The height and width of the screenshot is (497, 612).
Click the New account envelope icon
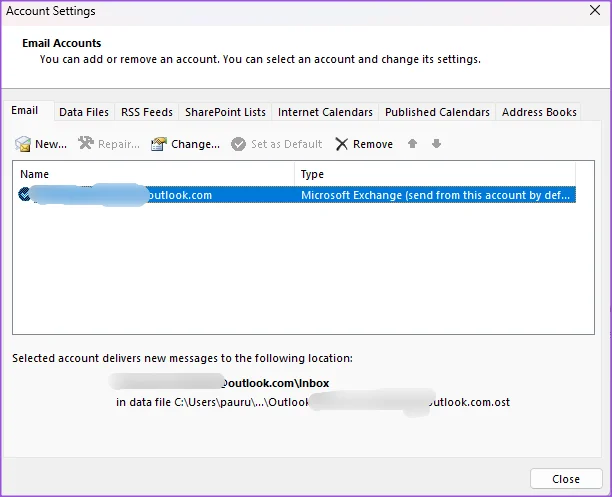(x=23, y=144)
